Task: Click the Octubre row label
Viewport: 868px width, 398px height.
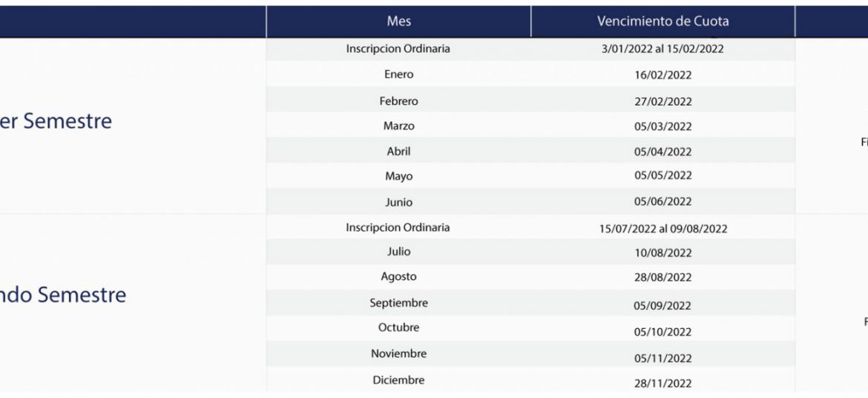Action: 398,327
